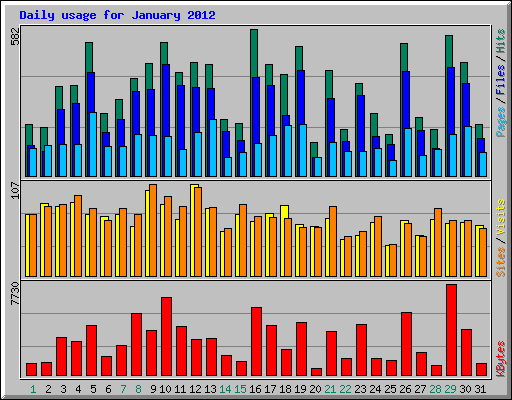Select the yellow "Visits" legend label
512x400 pixels.
pyautogui.click(x=500, y=218)
